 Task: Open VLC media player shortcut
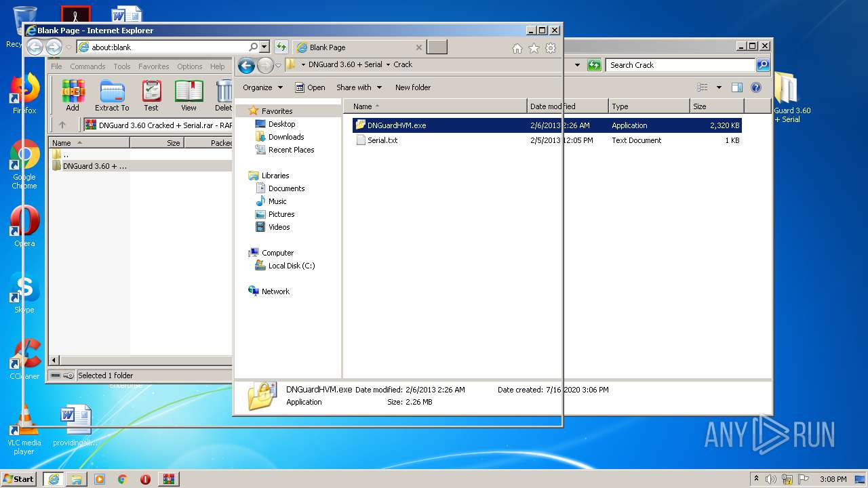(24, 430)
